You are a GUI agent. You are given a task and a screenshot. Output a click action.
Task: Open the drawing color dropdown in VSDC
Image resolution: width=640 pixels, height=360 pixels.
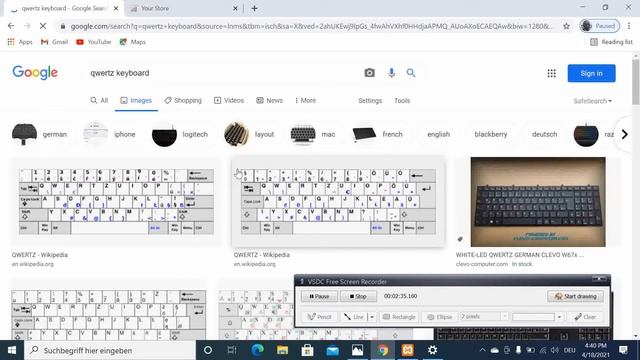click(x=559, y=317)
